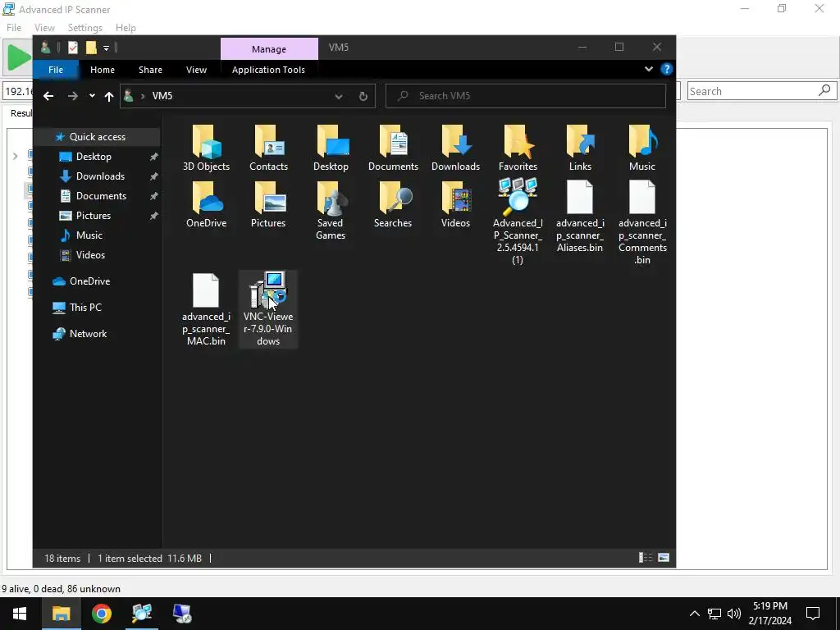The width and height of the screenshot is (840, 630).
Task: Select advanced_ip_scanner_MAC.bin file
Action: point(206,309)
